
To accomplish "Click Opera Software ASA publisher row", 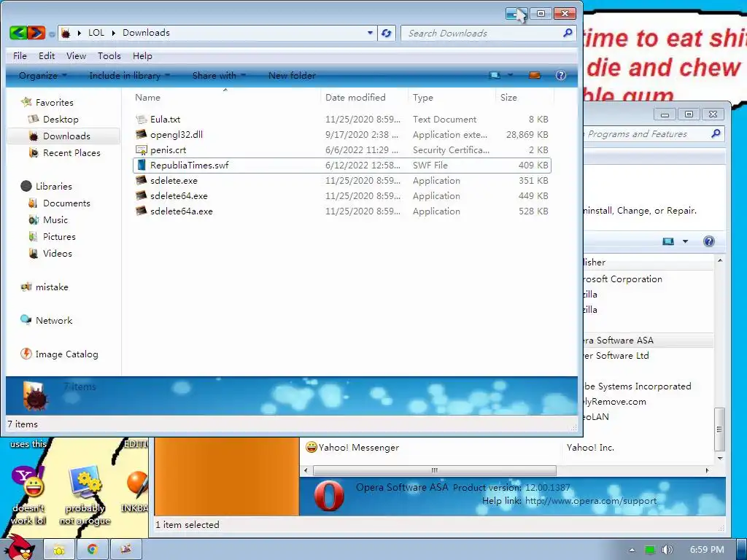I will pyautogui.click(x=648, y=341).
